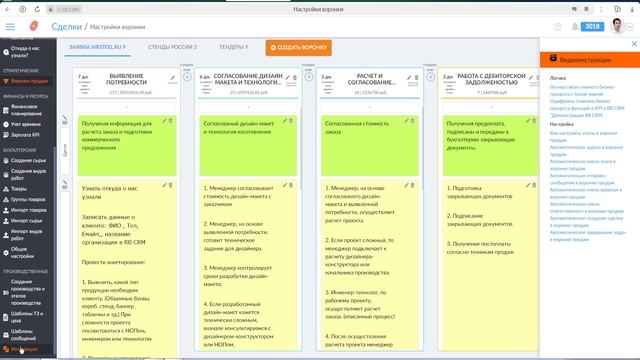Collapse row under РАБОТА С ДЕБИТОРСКОЙ header
Image resolution: width=640 pixels, height=360 pixels.
[x=491, y=107]
